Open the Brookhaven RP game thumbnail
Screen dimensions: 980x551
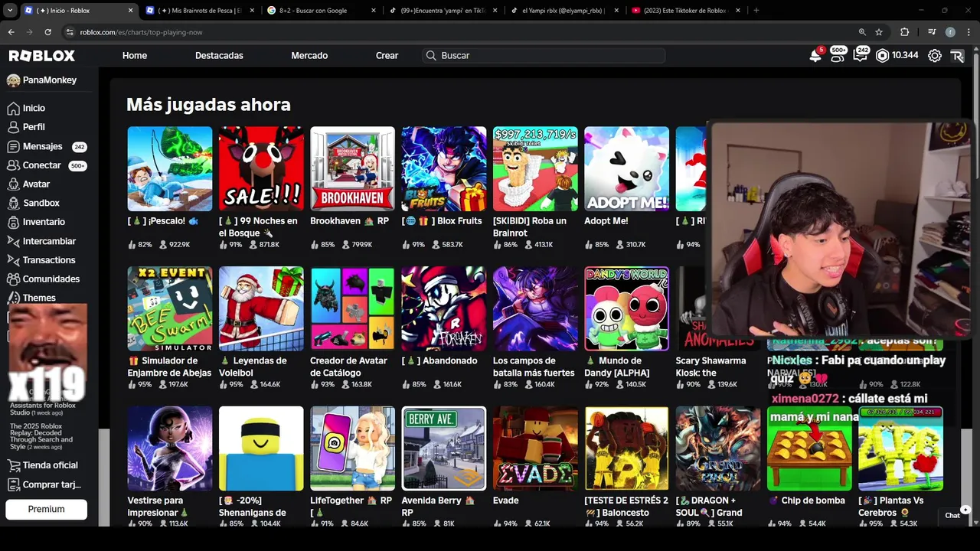tap(352, 169)
